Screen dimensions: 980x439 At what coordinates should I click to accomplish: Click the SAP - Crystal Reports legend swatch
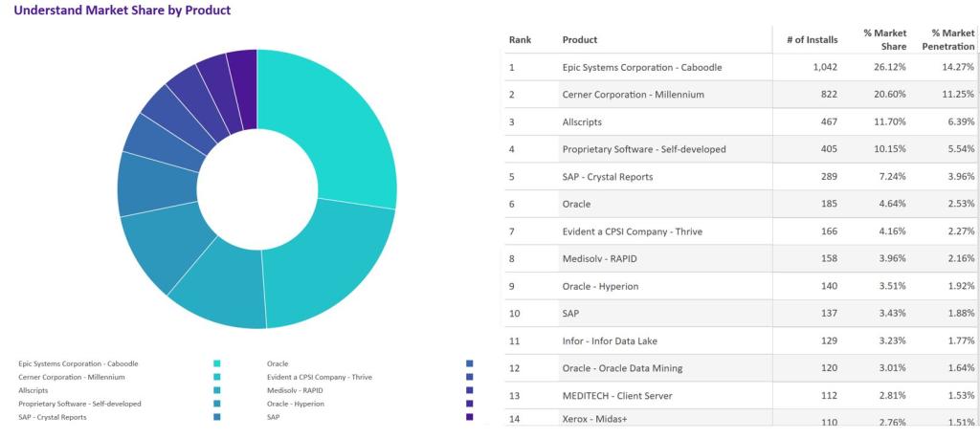click(x=217, y=417)
